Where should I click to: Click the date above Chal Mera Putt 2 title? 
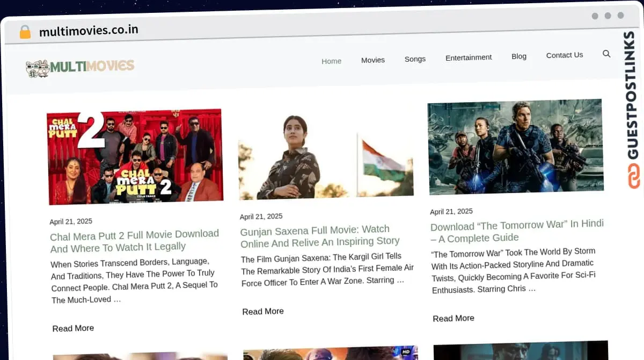pos(71,221)
